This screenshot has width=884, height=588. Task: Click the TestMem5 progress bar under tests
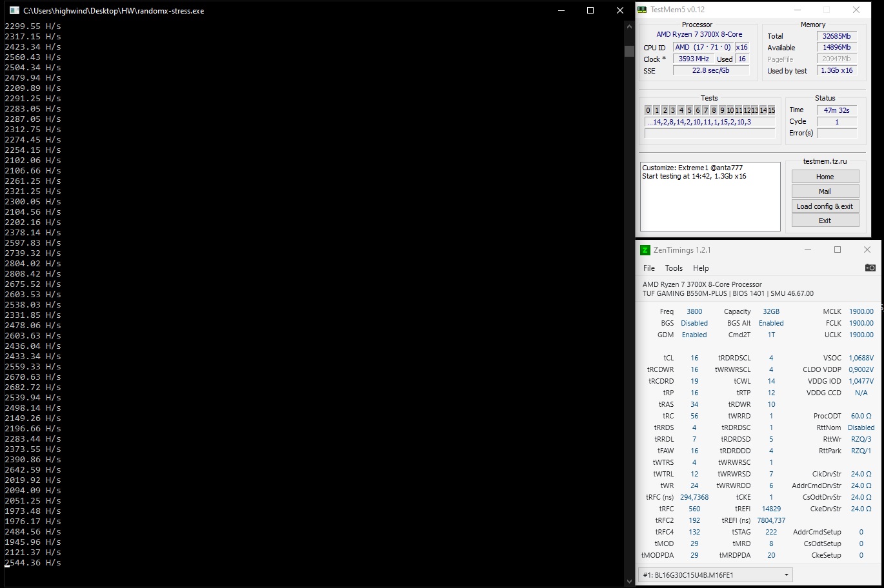coord(710,133)
